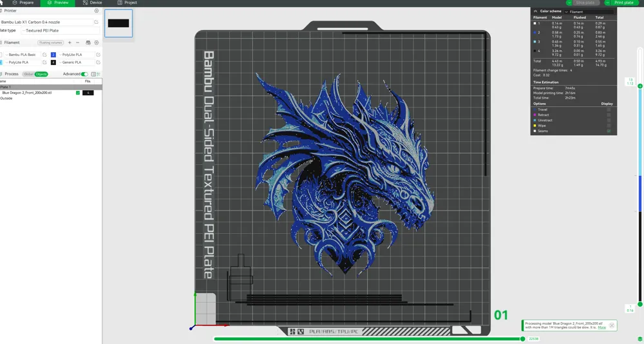Click the compare presets icon beside Advanced
Viewport: 644px width, 344px height.
(x=93, y=74)
